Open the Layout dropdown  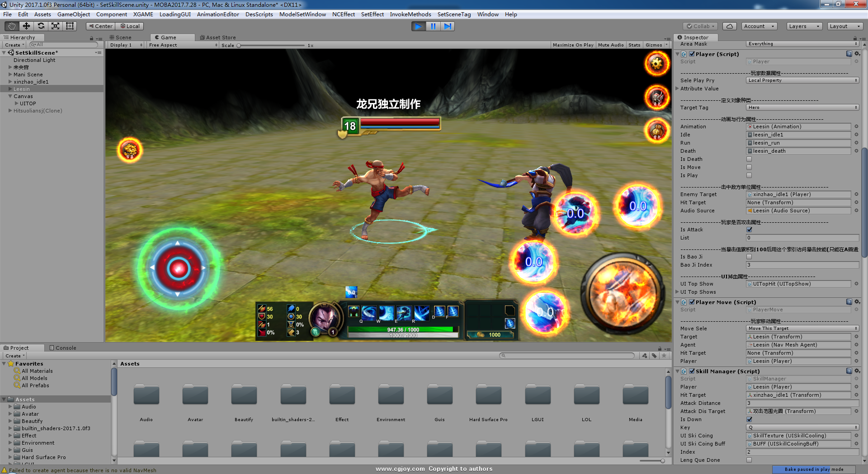844,26
